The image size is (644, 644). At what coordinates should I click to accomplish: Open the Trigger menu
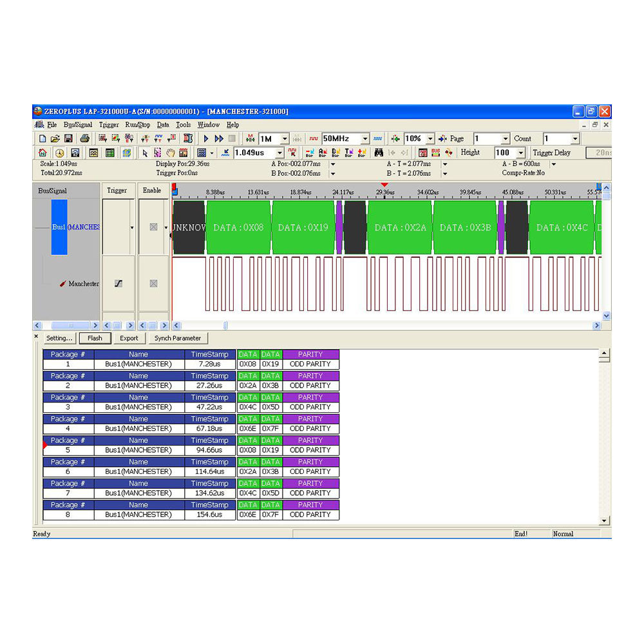click(x=109, y=125)
